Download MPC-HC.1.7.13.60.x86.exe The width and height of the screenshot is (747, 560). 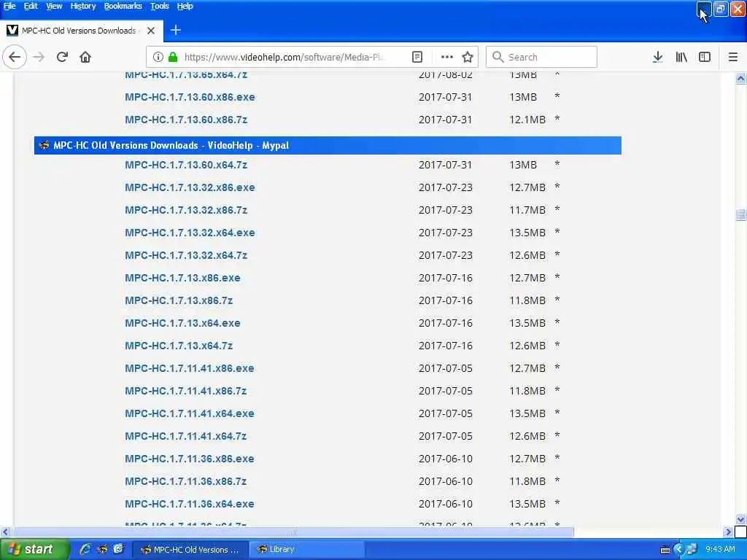pyautogui.click(x=190, y=97)
